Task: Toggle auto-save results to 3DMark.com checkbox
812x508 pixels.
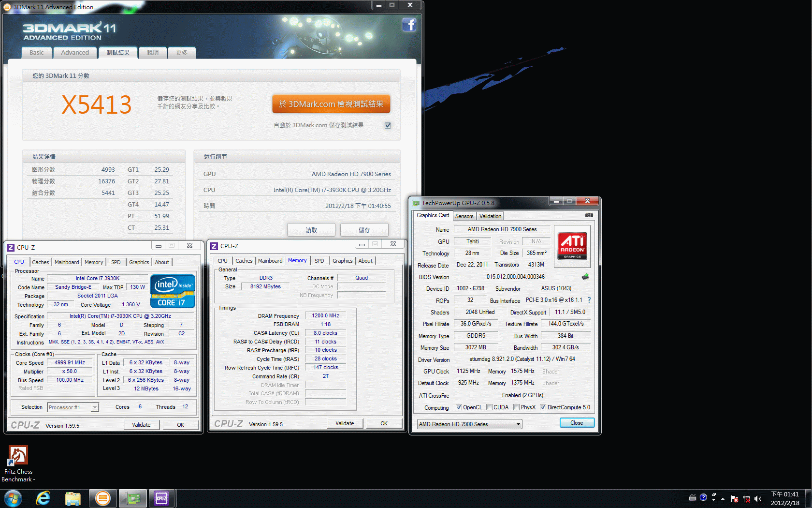Action: coord(388,125)
